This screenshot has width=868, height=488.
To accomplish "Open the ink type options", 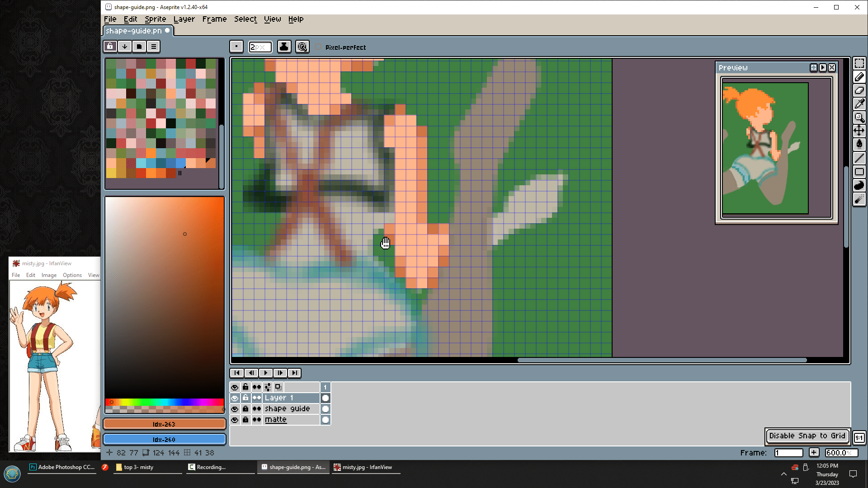I will pyautogui.click(x=284, y=47).
